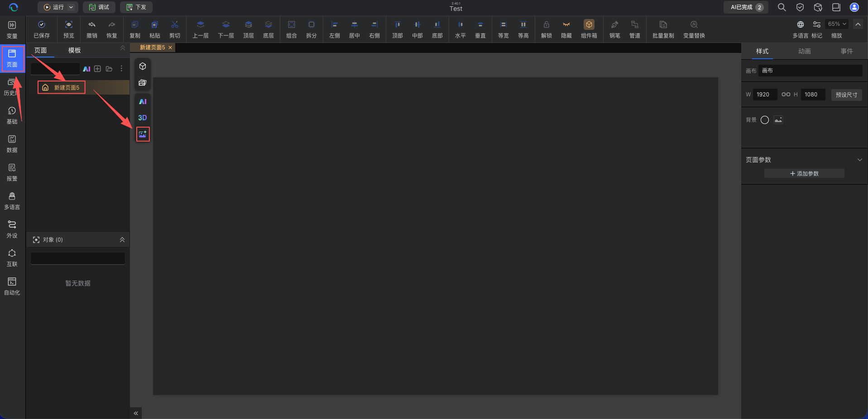Click the 管道 pipe tool
868x419 pixels.
(x=634, y=29)
